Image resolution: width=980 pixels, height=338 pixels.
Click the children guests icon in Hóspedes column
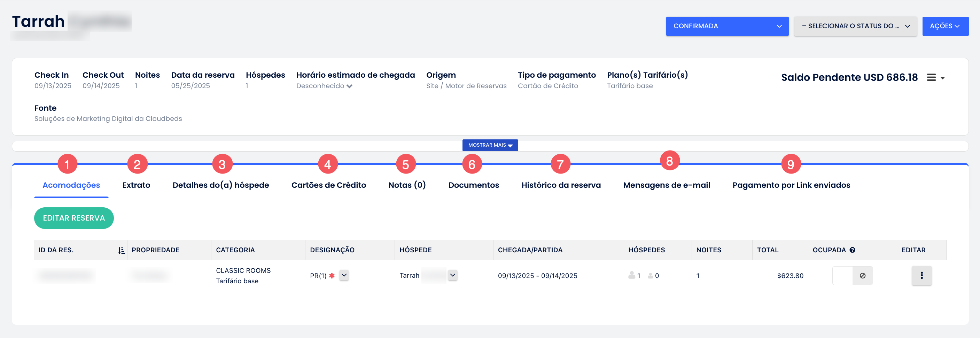point(650,276)
